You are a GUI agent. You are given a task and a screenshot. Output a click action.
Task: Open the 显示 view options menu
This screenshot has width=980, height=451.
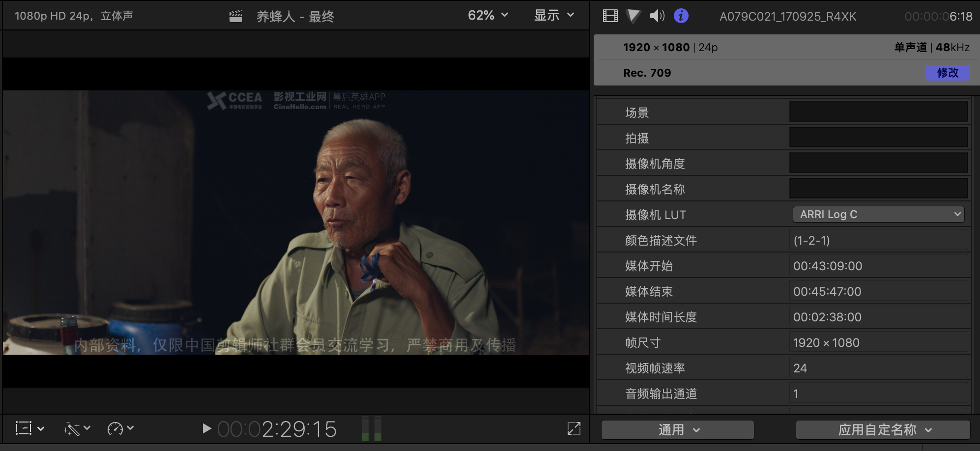pos(554,16)
